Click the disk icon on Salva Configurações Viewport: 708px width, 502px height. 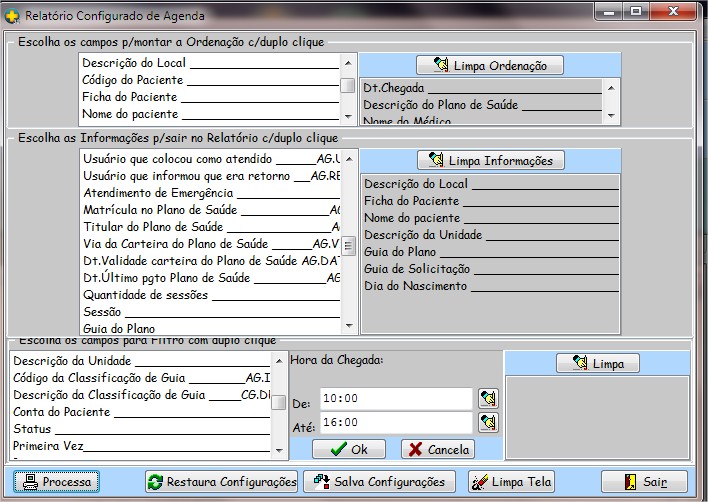(321, 482)
